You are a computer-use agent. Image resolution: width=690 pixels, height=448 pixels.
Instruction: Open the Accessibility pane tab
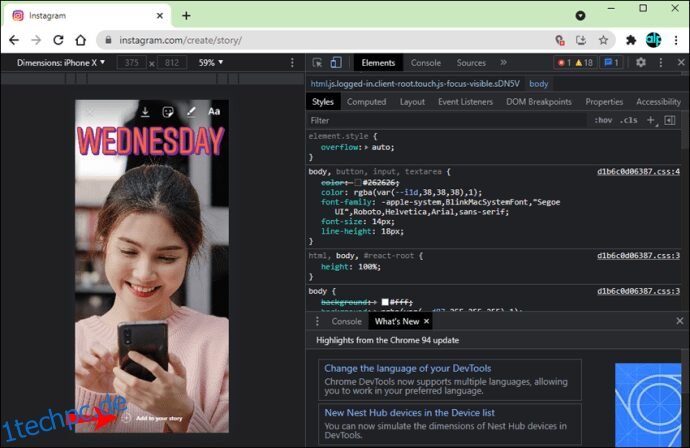pyautogui.click(x=658, y=102)
